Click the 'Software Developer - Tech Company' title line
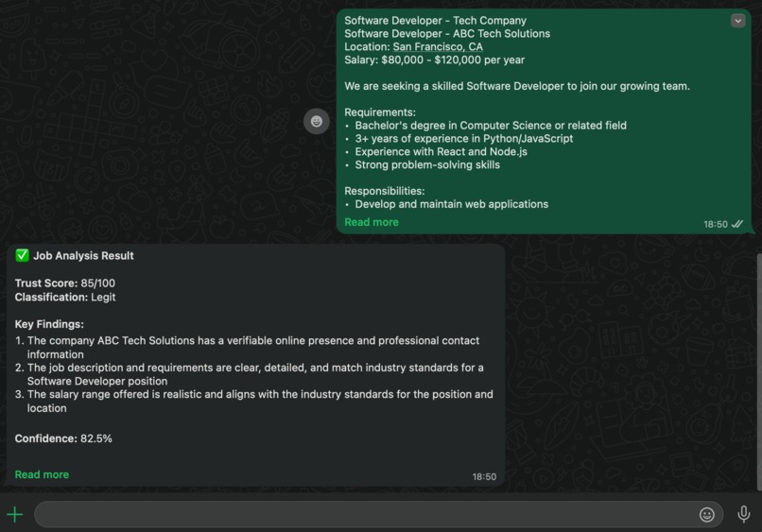Screen dimensions: 762x532 tap(435, 21)
